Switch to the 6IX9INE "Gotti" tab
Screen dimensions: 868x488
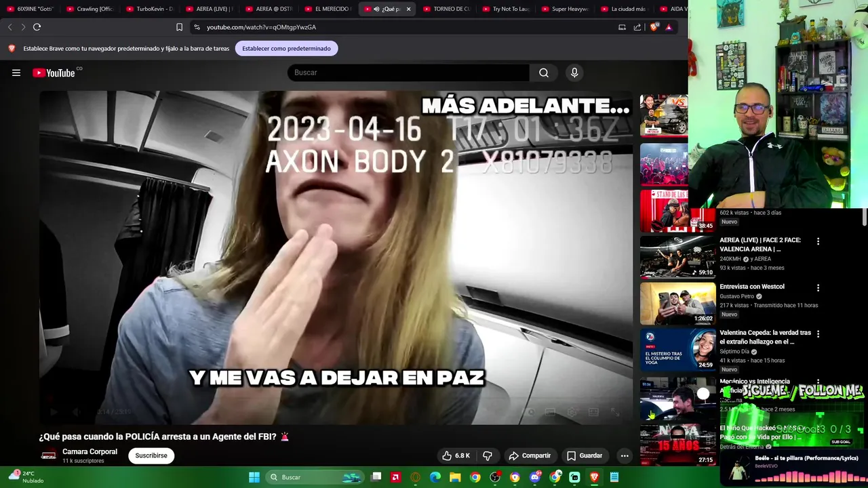coord(31,9)
